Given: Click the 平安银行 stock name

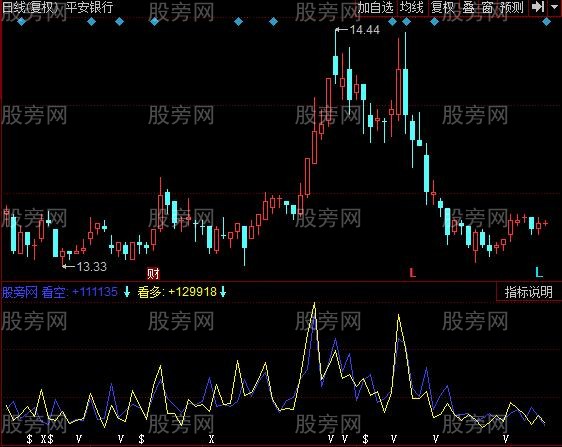Looking at the screenshot, I should click(90, 7).
